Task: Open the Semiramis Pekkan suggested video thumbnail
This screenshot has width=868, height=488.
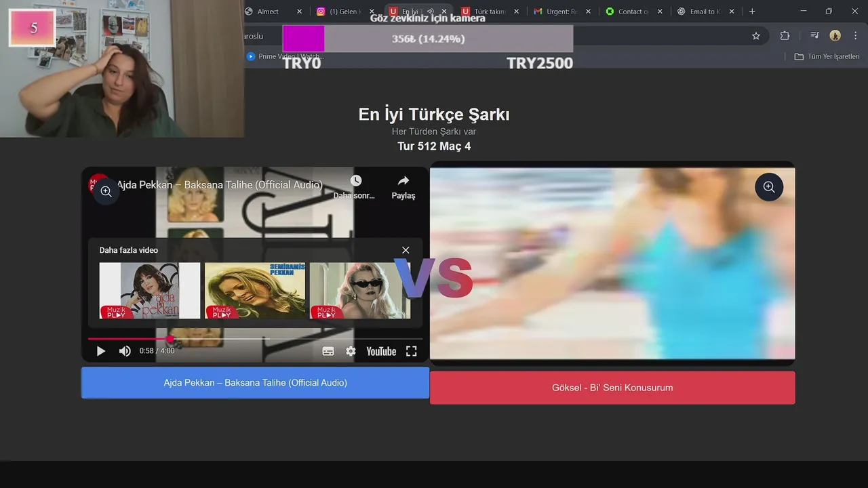Action: point(255,291)
